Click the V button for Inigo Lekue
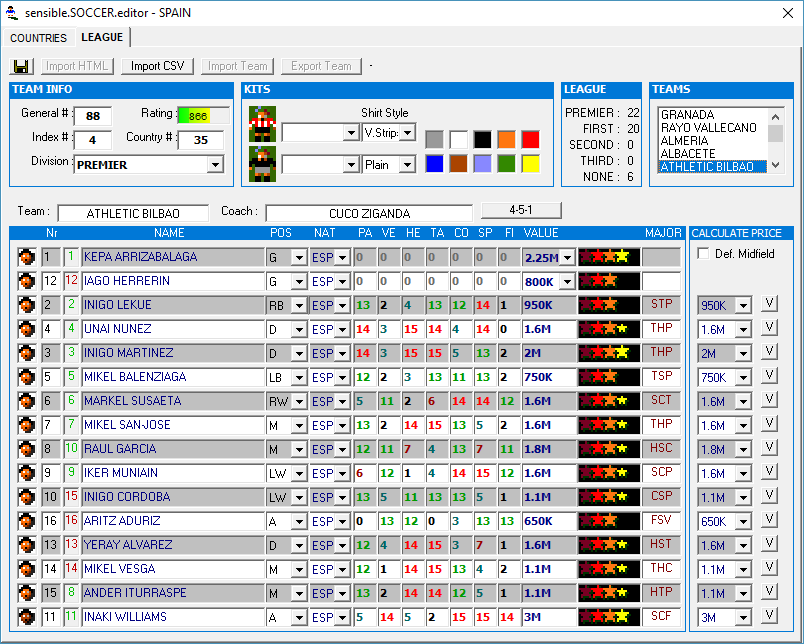 coord(769,304)
